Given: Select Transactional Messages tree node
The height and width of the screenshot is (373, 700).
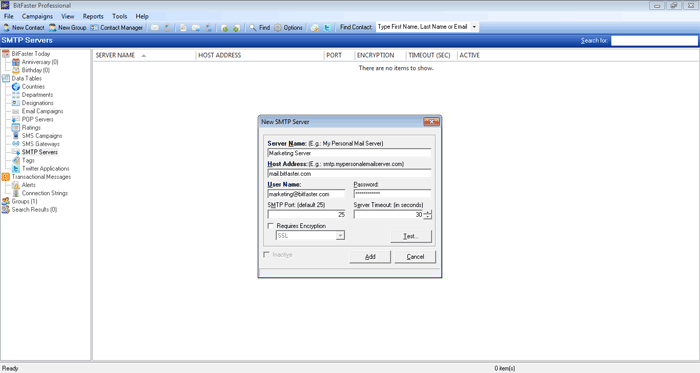Looking at the screenshot, I should pyautogui.click(x=41, y=177).
